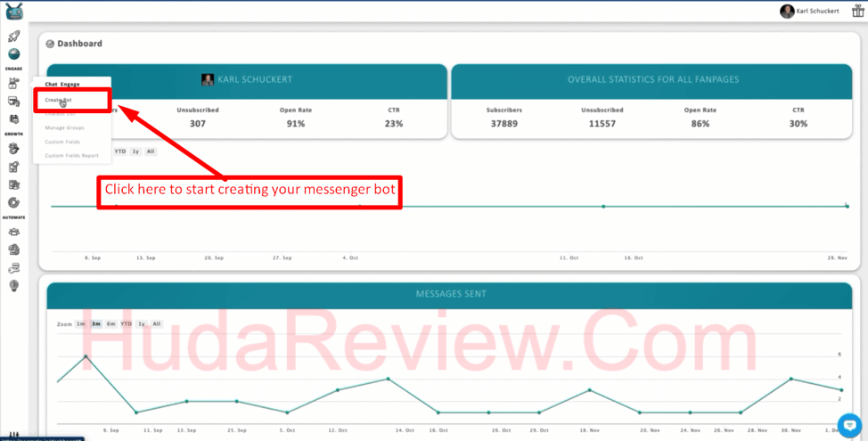Click the 18. Oct point on upper chart
This screenshot has width=868, height=441.
click(x=603, y=207)
